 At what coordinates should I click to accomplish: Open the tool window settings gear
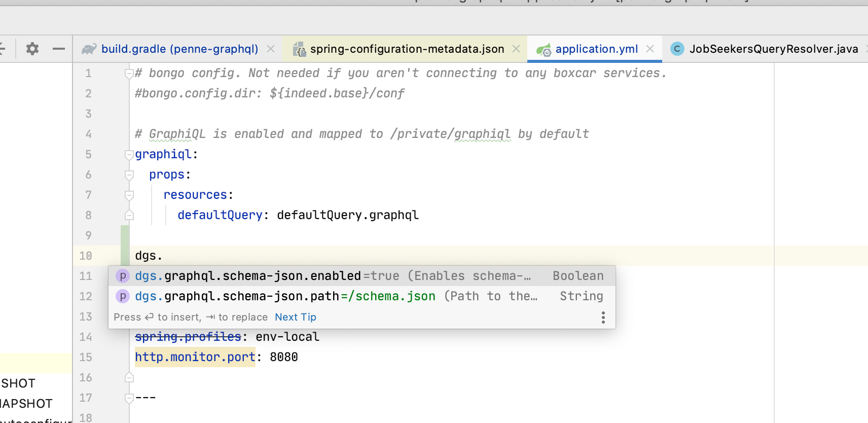32,49
